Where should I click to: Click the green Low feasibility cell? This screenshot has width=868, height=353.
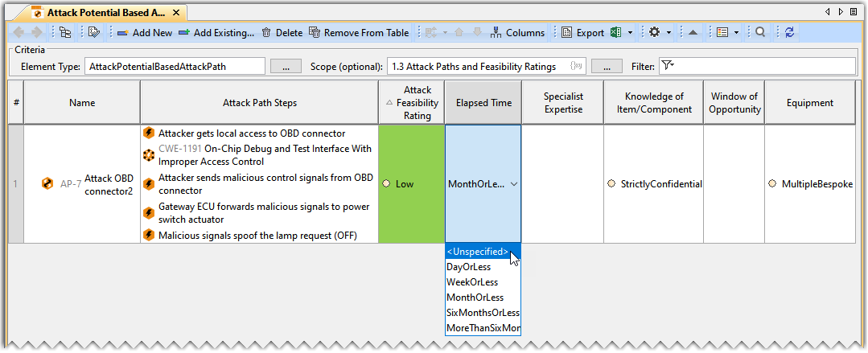click(411, 184)
